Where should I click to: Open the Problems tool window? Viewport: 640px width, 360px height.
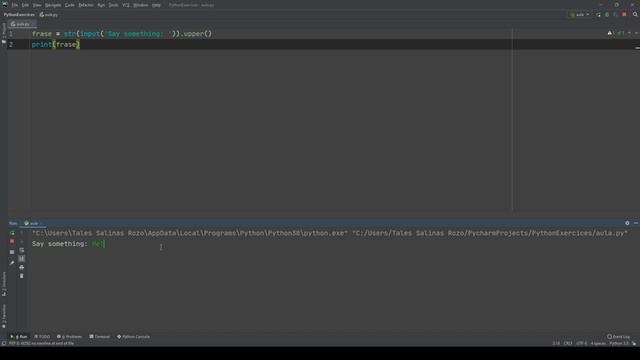(69, 337)
